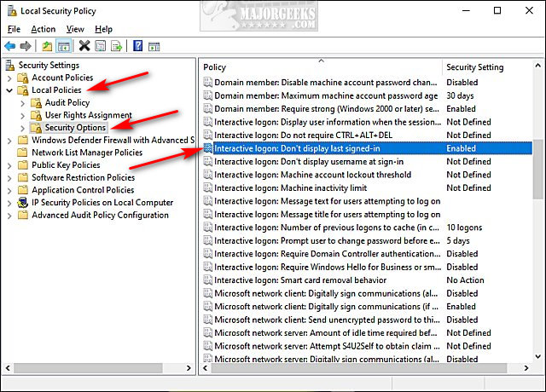Click the Network List Manager Policies folder icon
This screenshot has height=392, width=546.
pos(23,153)
